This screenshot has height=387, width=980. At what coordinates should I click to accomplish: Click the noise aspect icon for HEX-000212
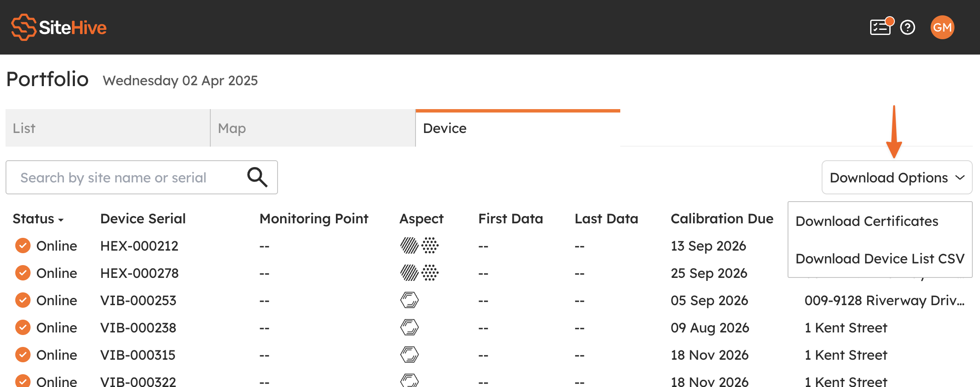pos(409,245)
